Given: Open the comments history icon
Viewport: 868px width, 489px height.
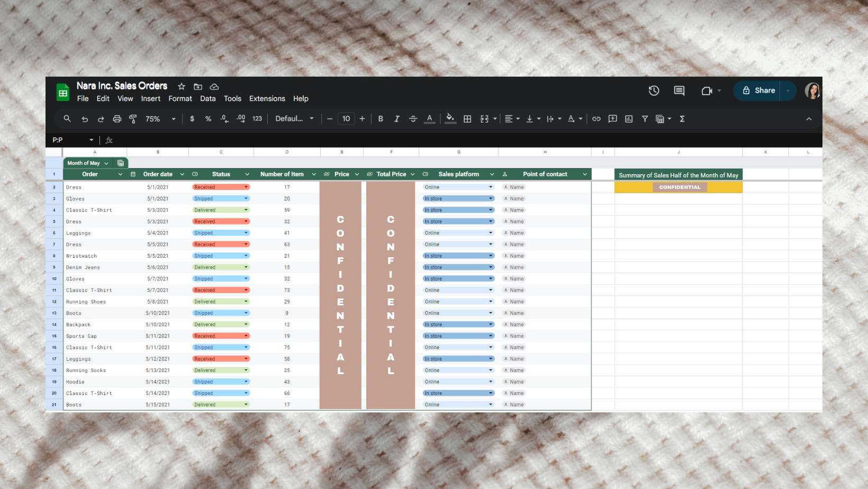Looking at the screenshot, I should 679,90.
